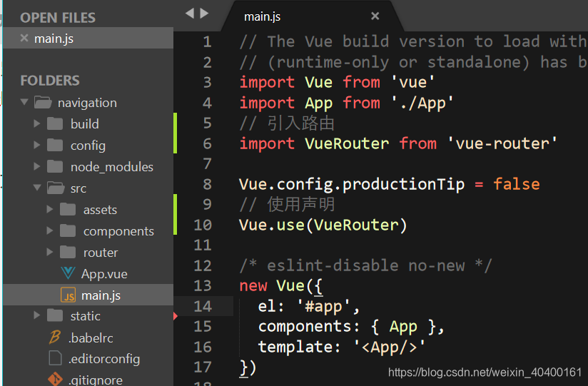The width and height of the screenshot is (588, 386).
Task: Collapse the navigation folder
Action: (24, 101)
